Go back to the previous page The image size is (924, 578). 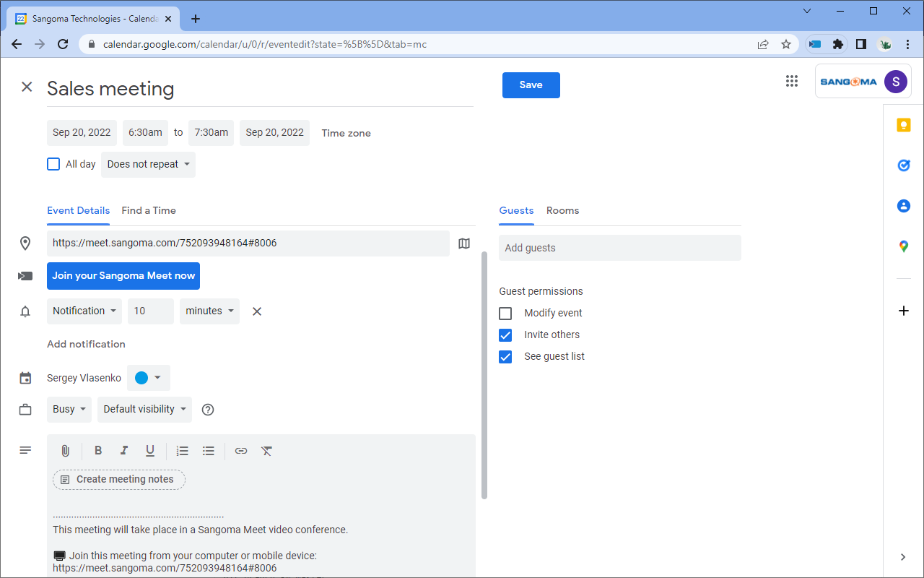coord(17,44)
